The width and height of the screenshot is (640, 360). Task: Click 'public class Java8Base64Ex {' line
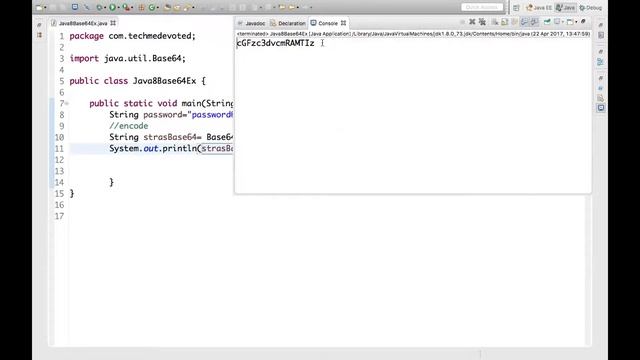138,81
